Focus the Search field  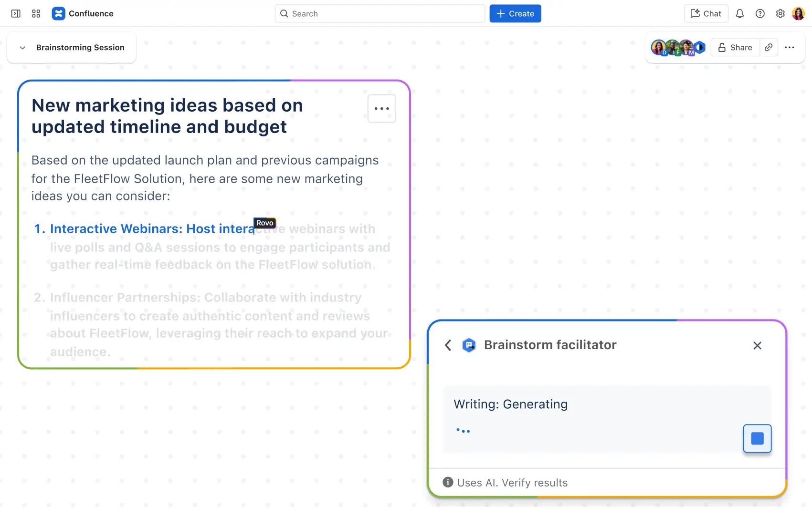[x=380, y=14]
